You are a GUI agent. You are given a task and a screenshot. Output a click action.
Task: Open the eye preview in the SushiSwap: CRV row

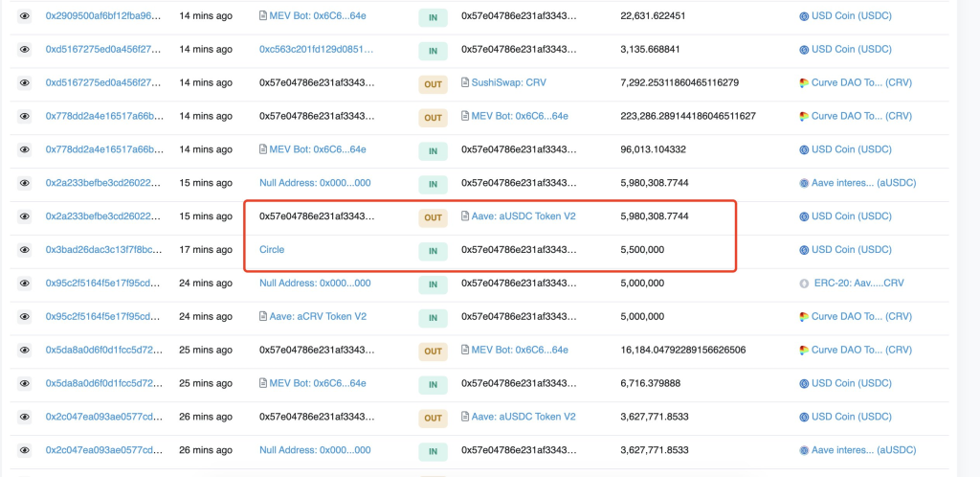(24, 82)
